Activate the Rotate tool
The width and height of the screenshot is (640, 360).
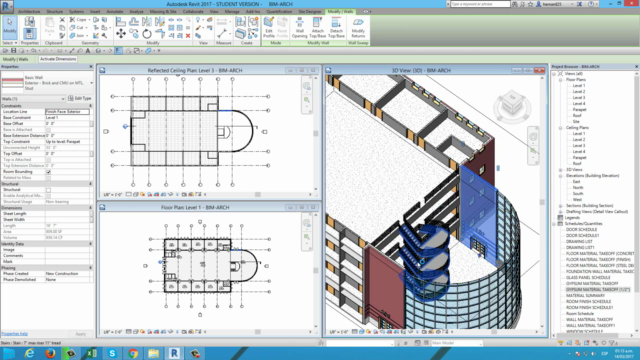point(147,34)
